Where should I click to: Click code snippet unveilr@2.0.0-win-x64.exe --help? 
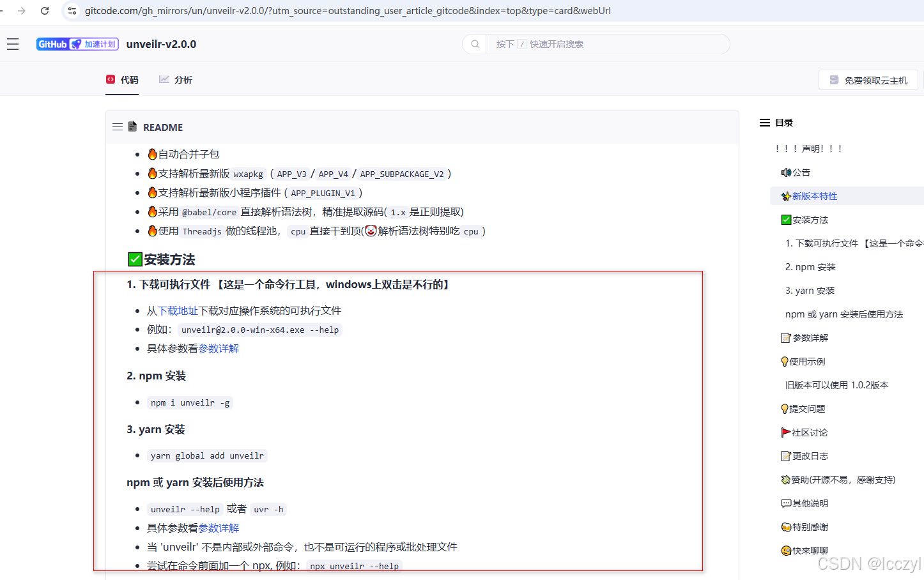[x=260, y=330]
